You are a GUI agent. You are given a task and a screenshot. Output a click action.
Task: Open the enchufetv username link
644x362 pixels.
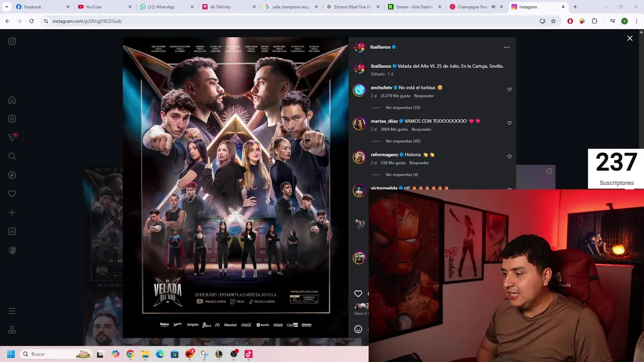point(381,87)
